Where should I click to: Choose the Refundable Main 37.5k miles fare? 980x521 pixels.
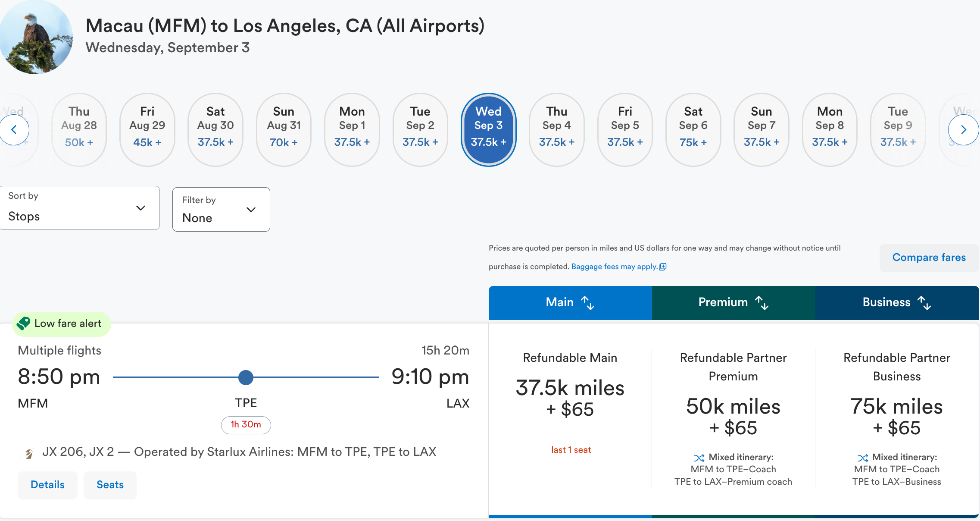[x=570, y=398]
